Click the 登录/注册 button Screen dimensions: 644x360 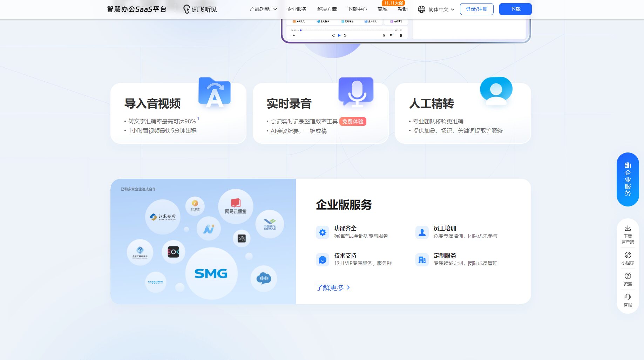tap(477, 9)
